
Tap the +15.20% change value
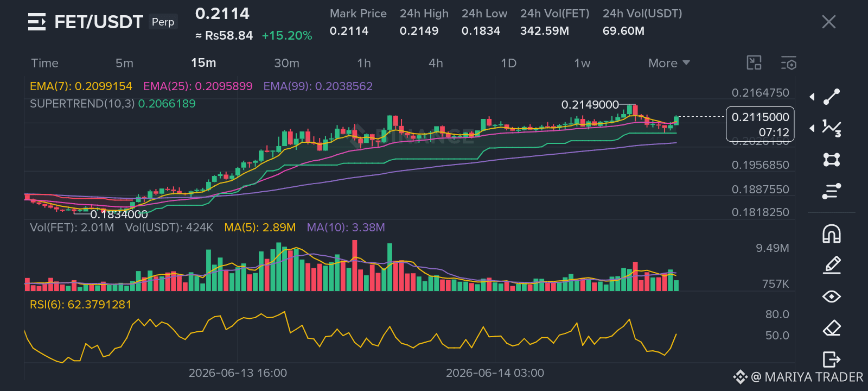coord(286,36)
